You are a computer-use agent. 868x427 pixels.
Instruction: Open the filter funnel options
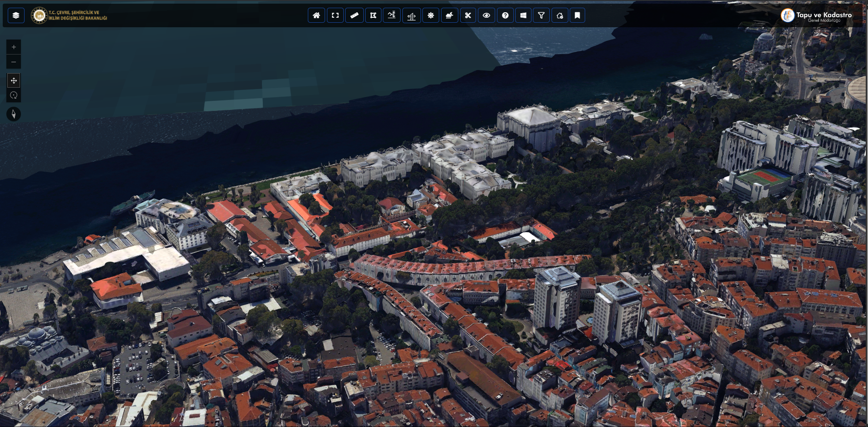[x=541, y=15]
